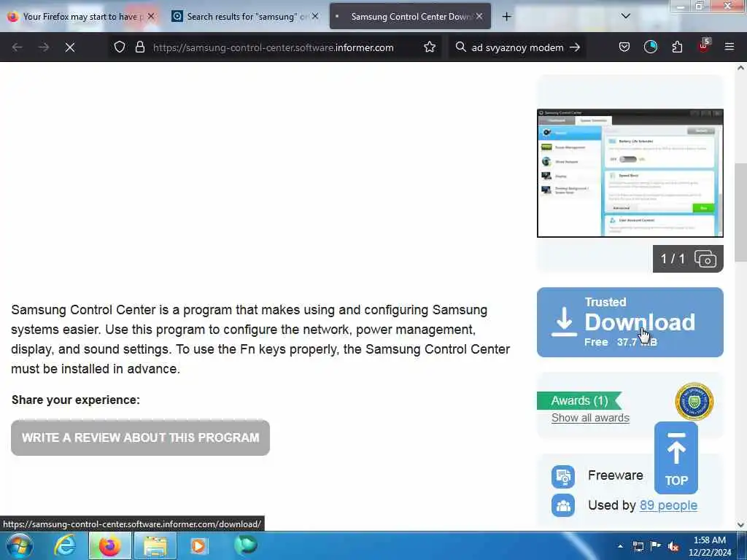Go forward to the next page
The height and width of the screenshot is (560, 747).
(x=44, y=47)
